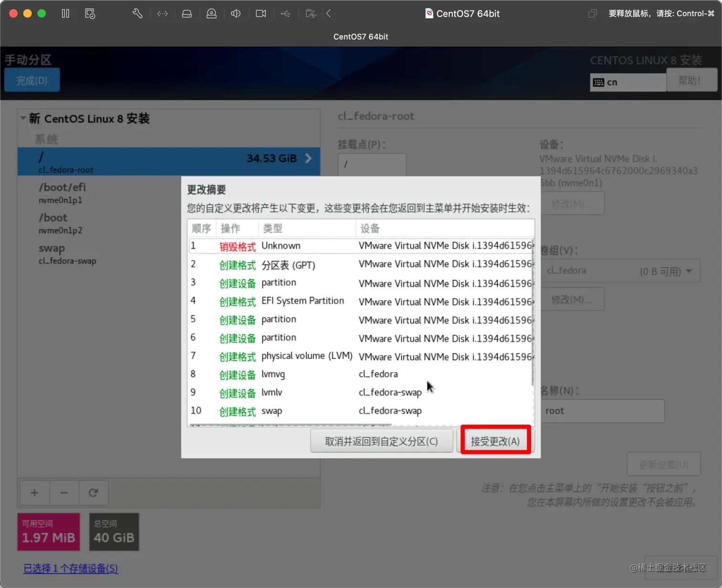Open 已选择 1 个存储设备 link
The height and width of the screenshot is (588, 722).
click(x=70, y=568)
